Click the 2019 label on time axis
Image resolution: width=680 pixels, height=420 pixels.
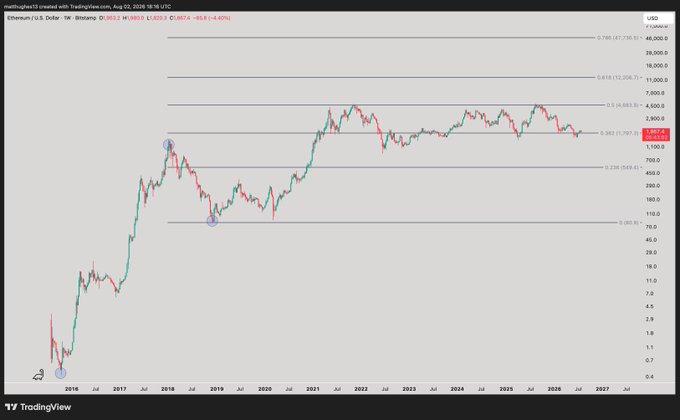click(217, 389)
